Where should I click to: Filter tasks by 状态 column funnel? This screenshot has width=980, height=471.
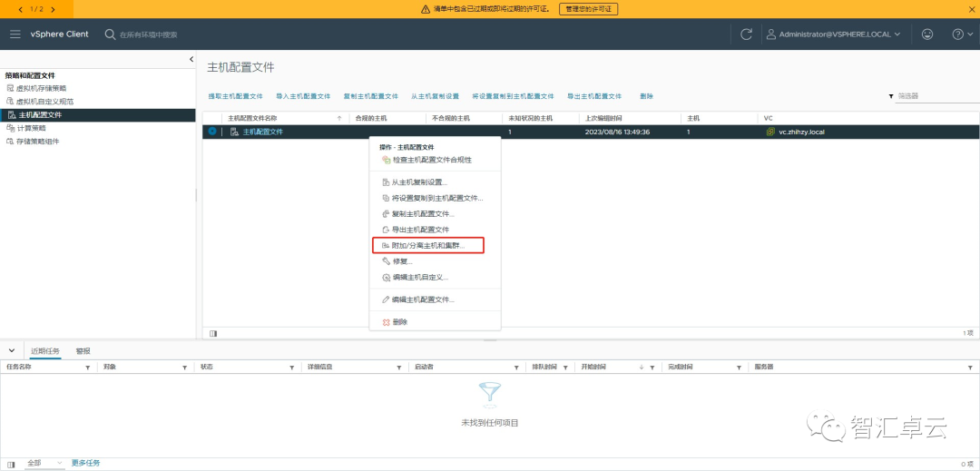(x=290, y=368)
